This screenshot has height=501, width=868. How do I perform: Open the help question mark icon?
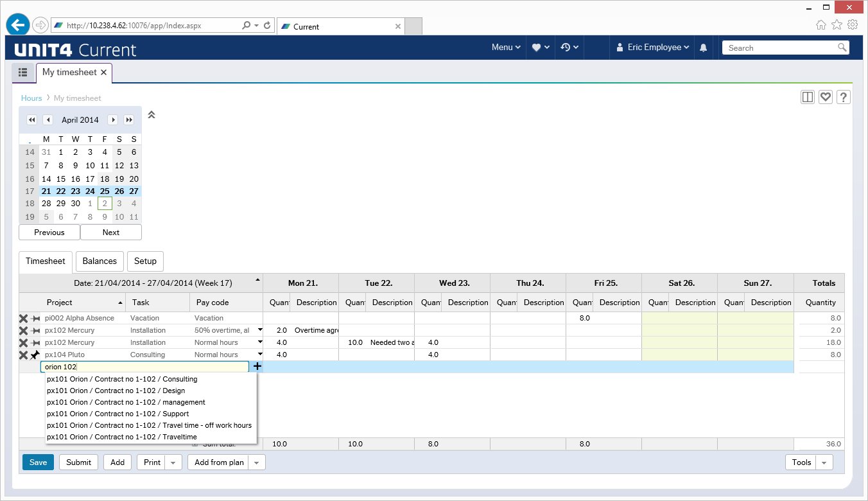[843, 96]
